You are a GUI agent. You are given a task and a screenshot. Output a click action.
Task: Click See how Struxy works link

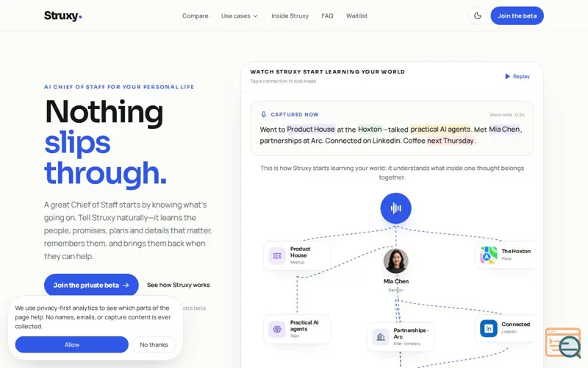click(178, 285)
